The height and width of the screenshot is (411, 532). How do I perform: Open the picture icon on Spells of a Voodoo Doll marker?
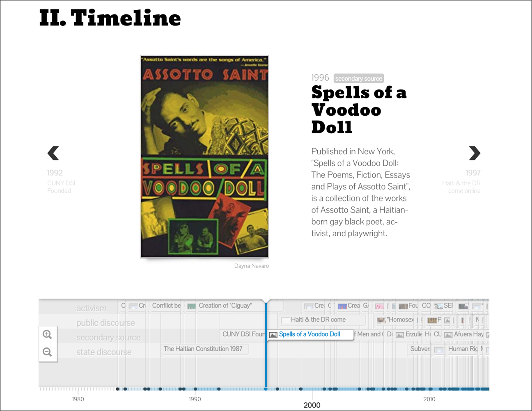point(273,335)
